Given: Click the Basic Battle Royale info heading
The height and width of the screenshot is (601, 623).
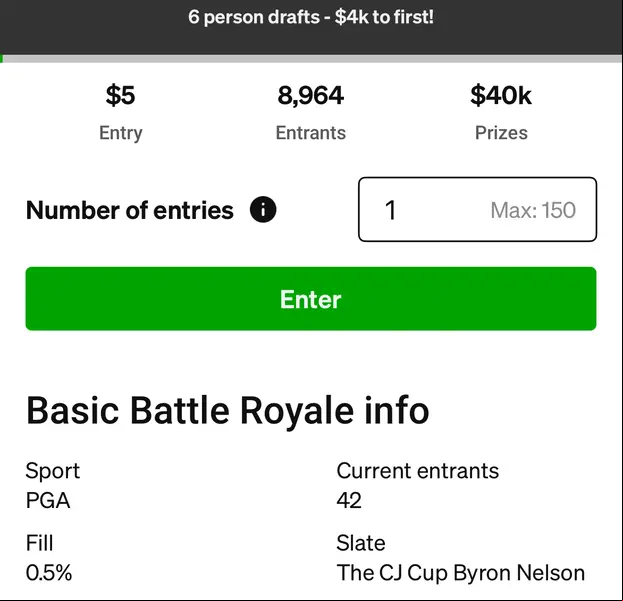Looking at the screenshot, I should [228, 411].
